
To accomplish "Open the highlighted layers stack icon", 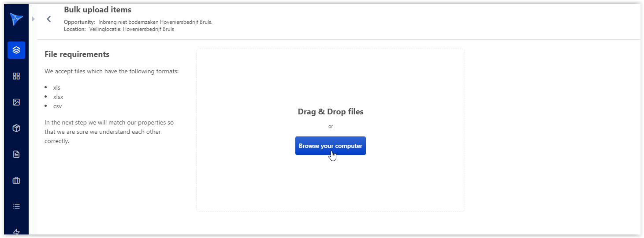I will 16,50.
